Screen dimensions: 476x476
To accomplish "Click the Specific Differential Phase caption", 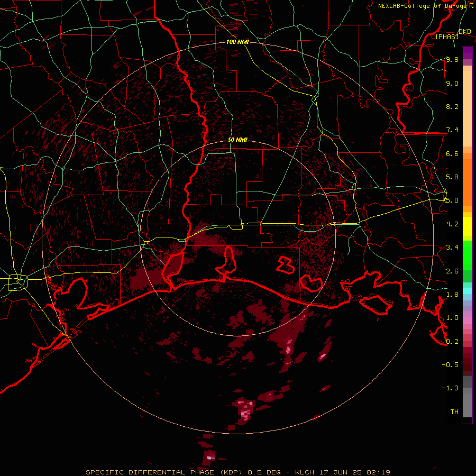I will pos(237,472).
